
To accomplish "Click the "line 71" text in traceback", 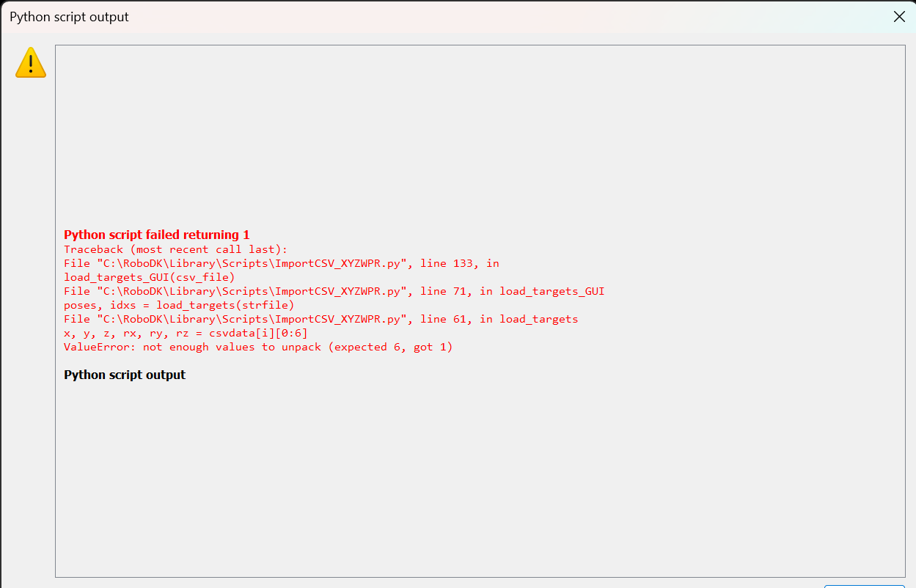I will point(447,291).
